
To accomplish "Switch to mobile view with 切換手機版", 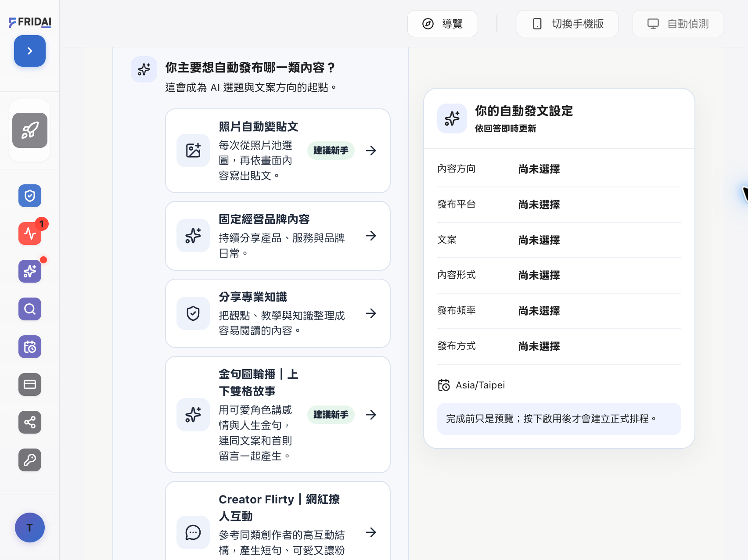I will pos(568,24).
